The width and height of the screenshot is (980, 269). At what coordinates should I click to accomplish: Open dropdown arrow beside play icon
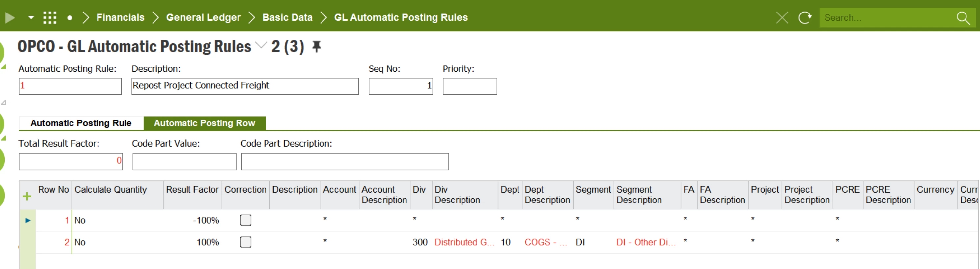tap(31, 17)
